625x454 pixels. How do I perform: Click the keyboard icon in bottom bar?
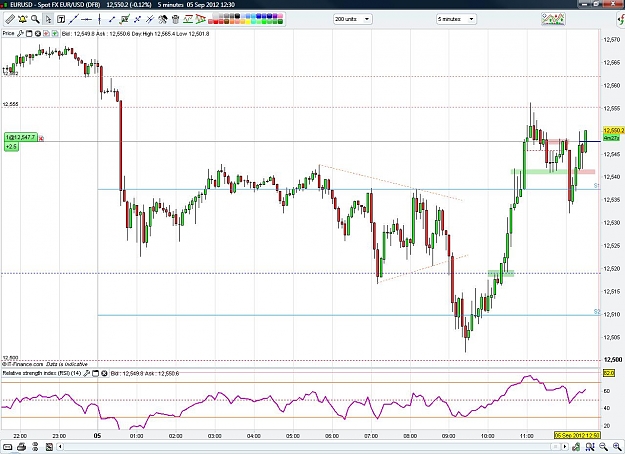8,447
